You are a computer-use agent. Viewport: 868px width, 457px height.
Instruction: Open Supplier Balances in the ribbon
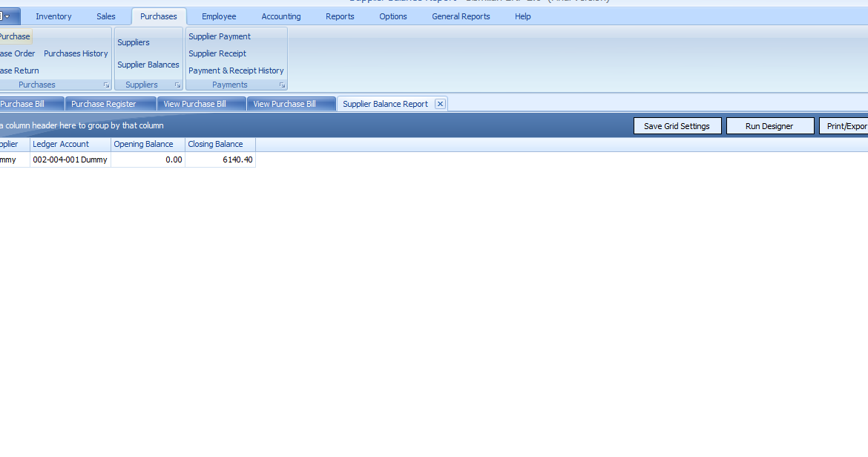148,65
